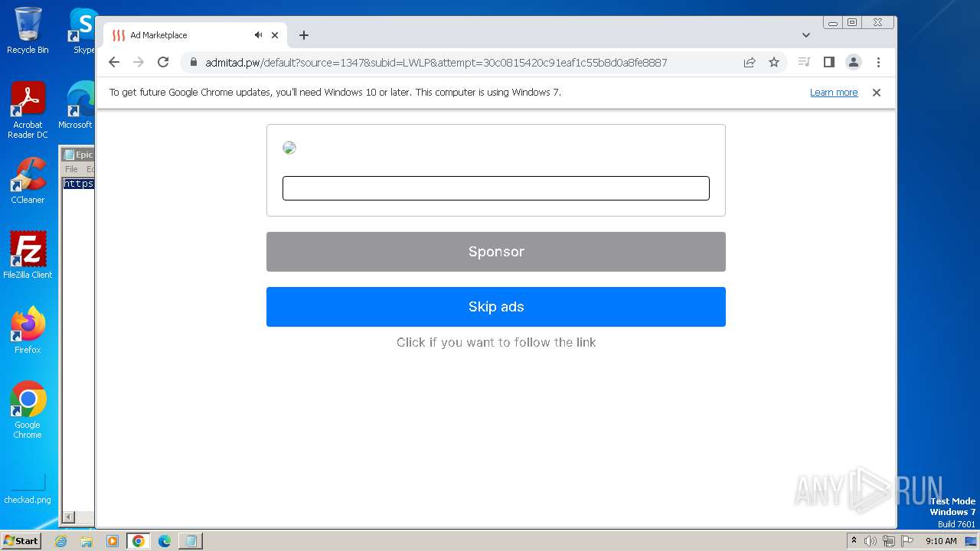This screenshot has width=980, height=551.
Task: Click the broken image icon
Action: click(x=289, y=148)
